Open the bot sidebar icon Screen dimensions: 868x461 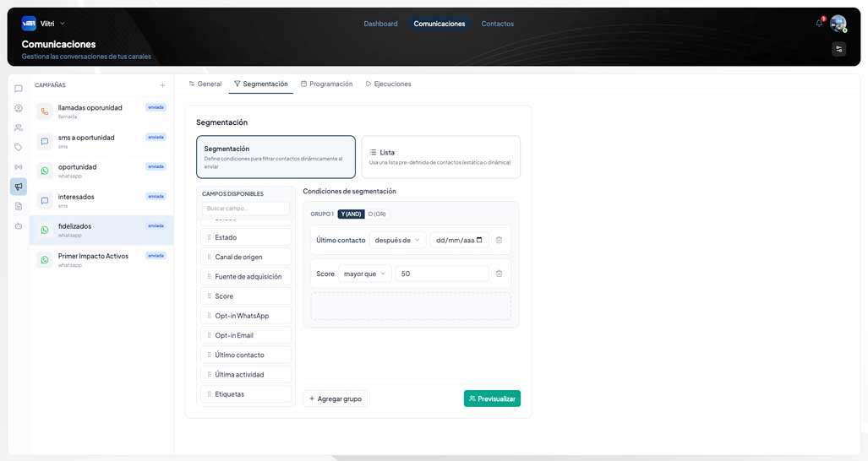coord(19,225)
